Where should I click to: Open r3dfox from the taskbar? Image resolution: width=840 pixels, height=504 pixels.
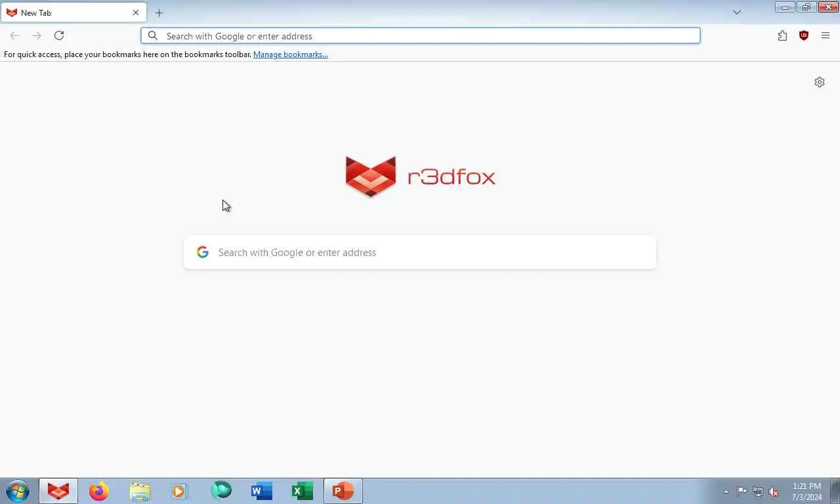coord(58,491)
